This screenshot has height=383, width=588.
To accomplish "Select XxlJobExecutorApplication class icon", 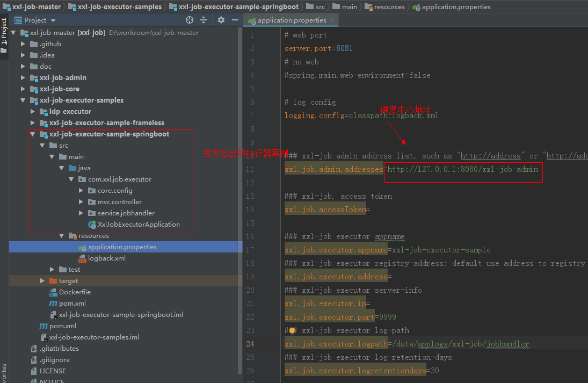I will [x=92, y=225].
